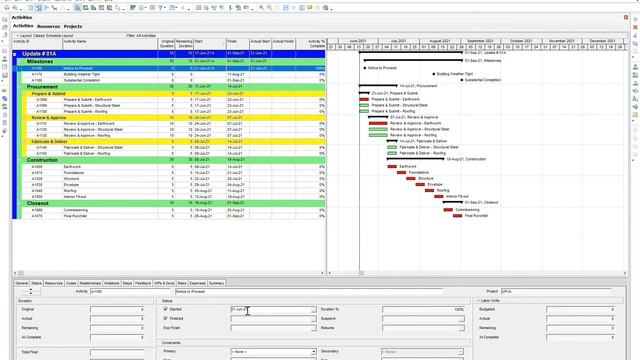
Task: Open the Steps details tab
Action: point(127,283)
